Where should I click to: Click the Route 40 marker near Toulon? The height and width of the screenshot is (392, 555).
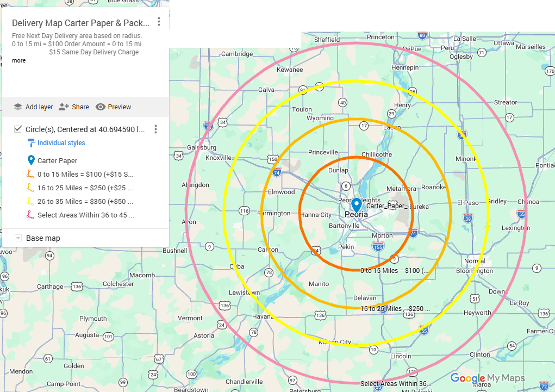(342, 103)
